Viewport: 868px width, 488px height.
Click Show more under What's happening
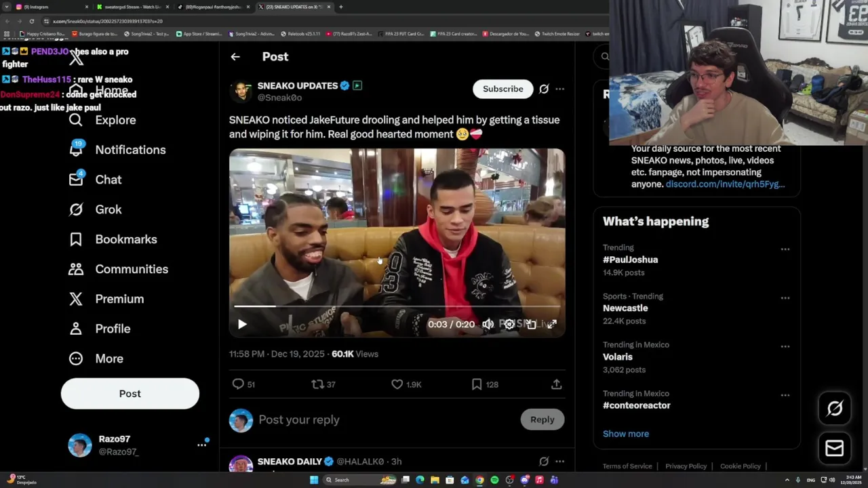(626, 434)
